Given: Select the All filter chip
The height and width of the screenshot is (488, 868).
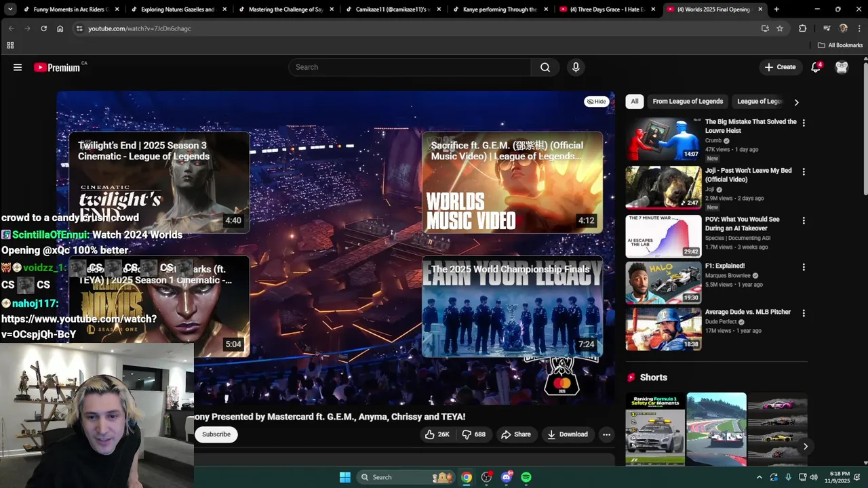Looking at the screenshot, I should click(x=635, y=102).
